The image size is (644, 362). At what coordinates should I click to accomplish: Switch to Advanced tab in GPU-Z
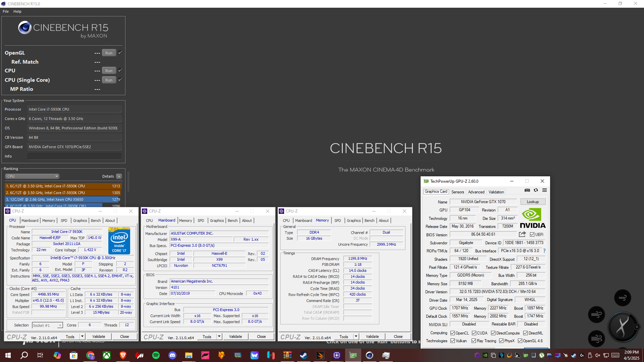(476, 192)
